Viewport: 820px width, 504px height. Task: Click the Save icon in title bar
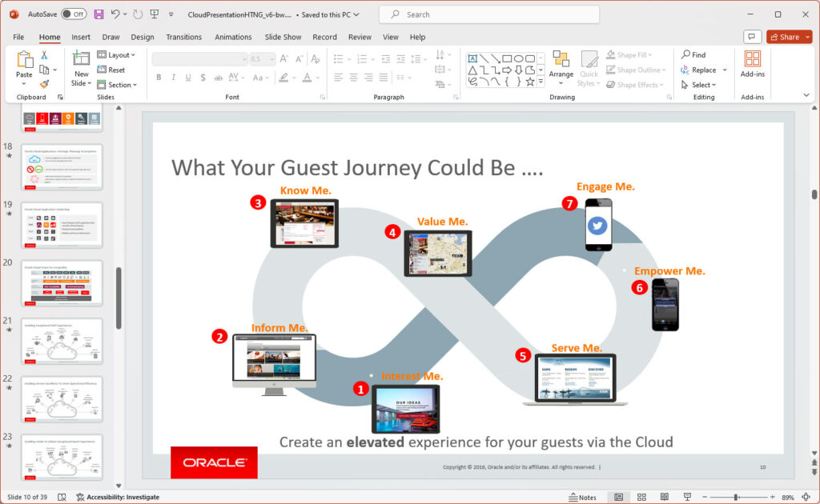coord(98,14)
